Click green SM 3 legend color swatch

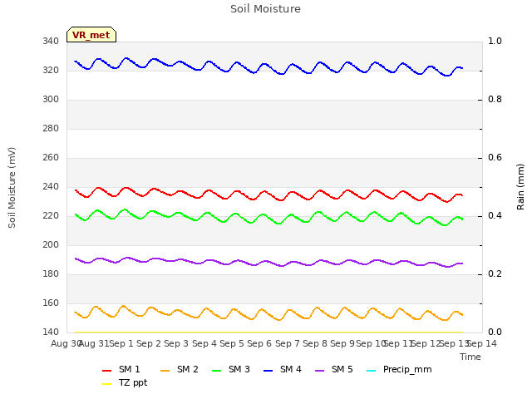(x=216, y=371)
